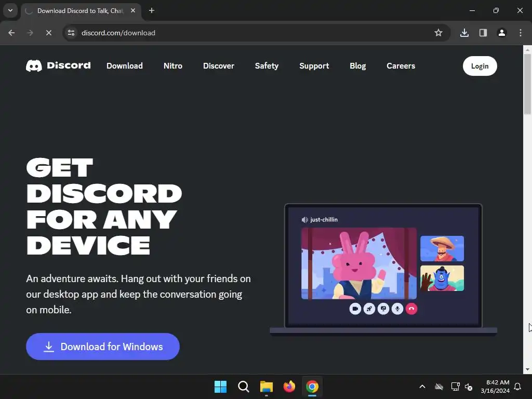This screenshot has width=532, height=399.
Task: Click the scrollbar down arrow
Action: click(527, 369)
